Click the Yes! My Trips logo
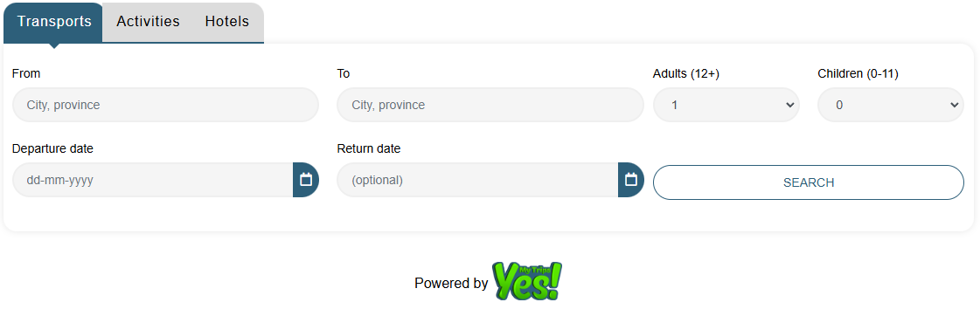980x316 pixels. 527,281
